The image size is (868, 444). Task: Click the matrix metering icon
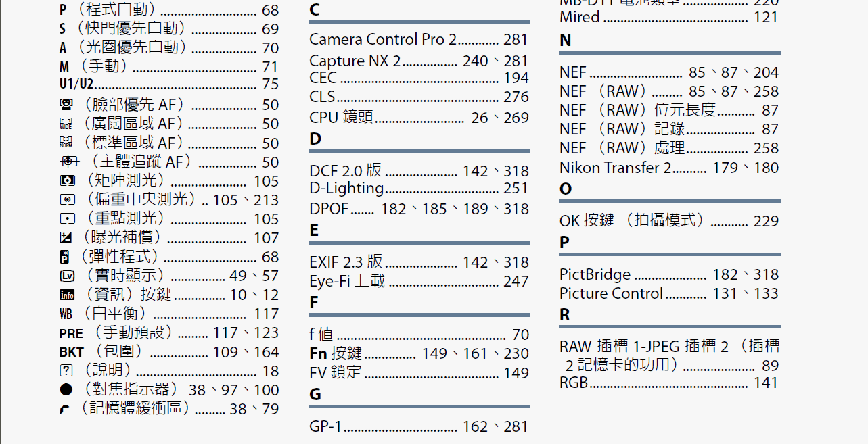point(66,181)
